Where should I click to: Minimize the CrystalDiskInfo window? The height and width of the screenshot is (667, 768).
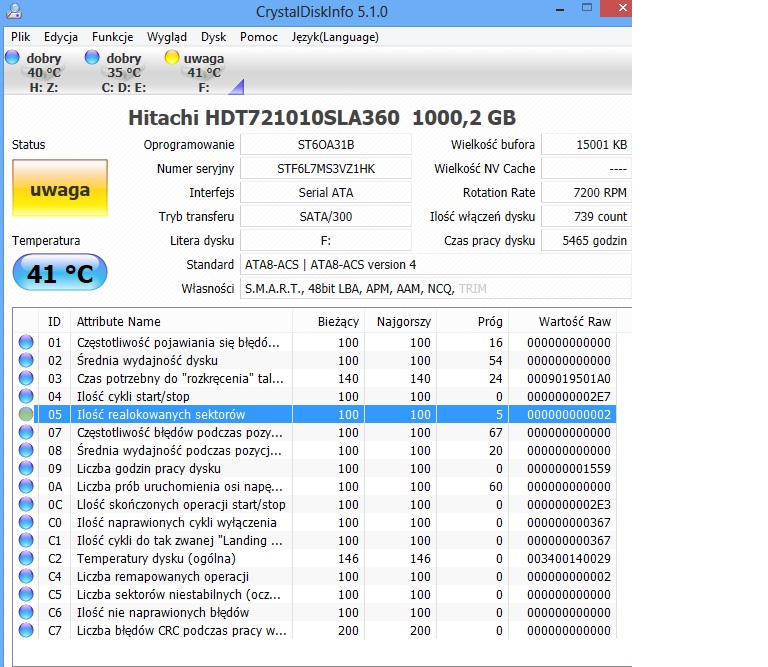point(560,9)
